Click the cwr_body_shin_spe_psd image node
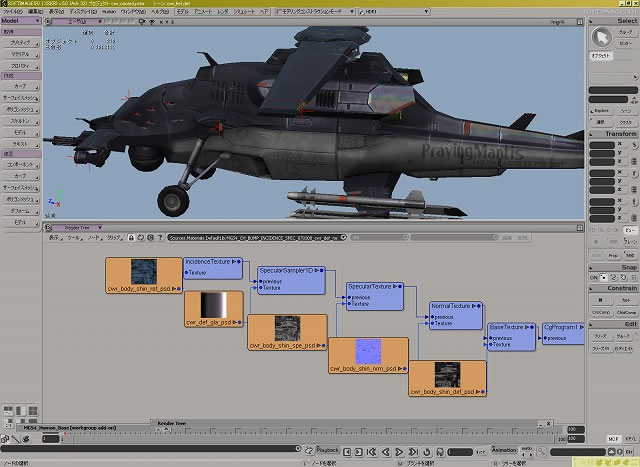 click(288, 330)
